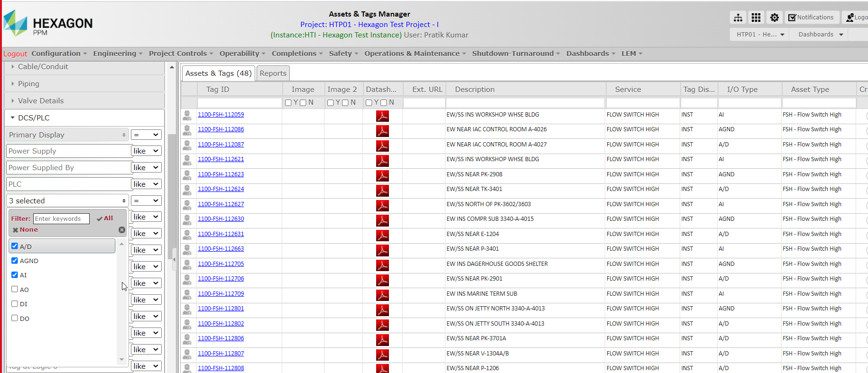Open operator dropdown next to Power Supply
Viewport: 868px width, 373px height.
(x=146, y=151)
